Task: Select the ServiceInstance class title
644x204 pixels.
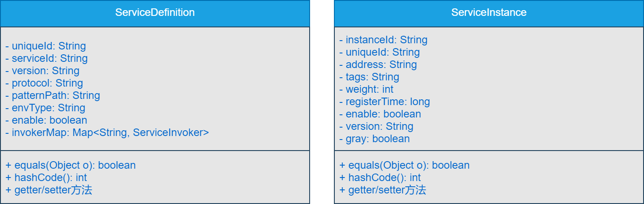Action: pos(489,13)
